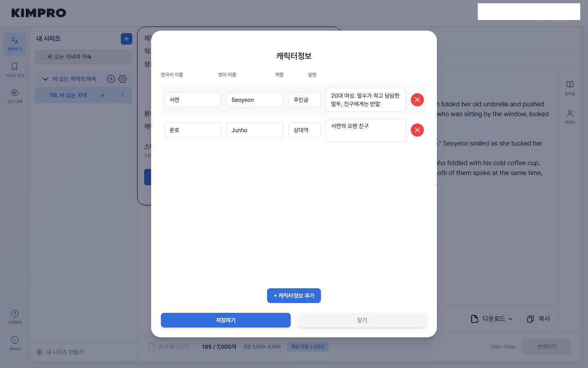Edit the Korean name field 서연
This screenshot has height=368, width=588.
pos(193,100)
